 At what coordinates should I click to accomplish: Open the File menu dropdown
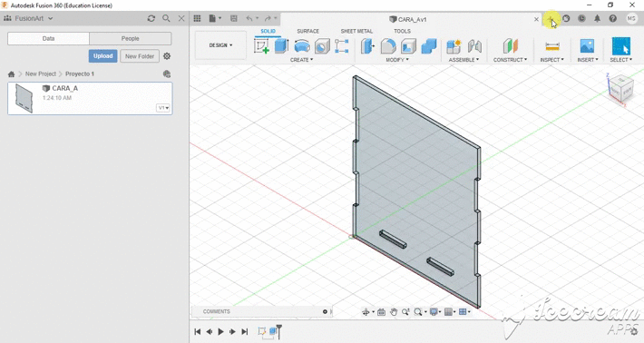pos(215,18)
